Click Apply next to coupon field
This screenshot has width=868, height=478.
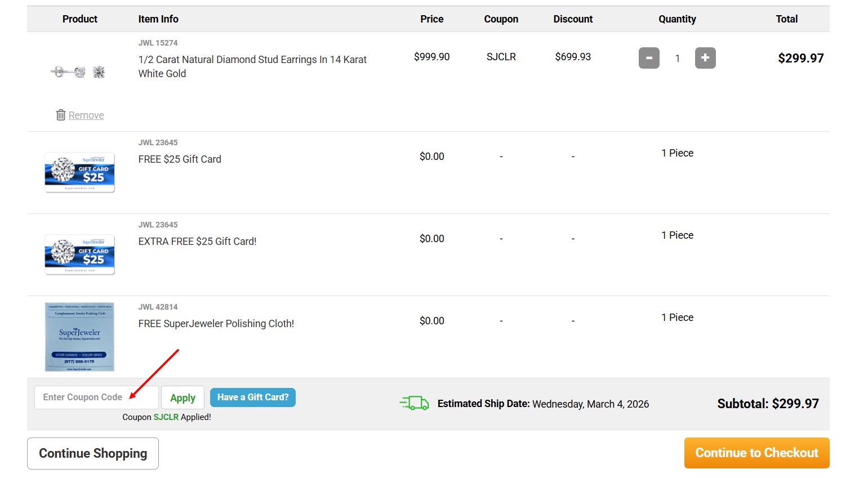tap(182, 397)
